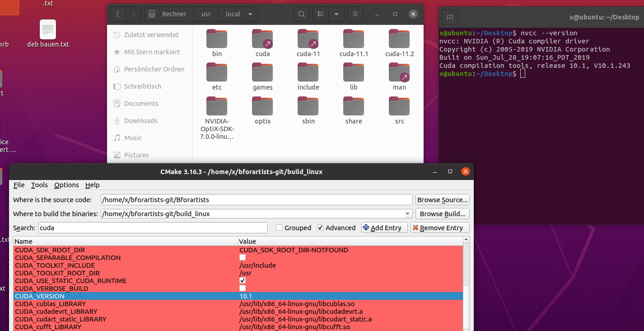Open the Options menu in CMake
Screen dimensions: 644x331
[66, 185]
